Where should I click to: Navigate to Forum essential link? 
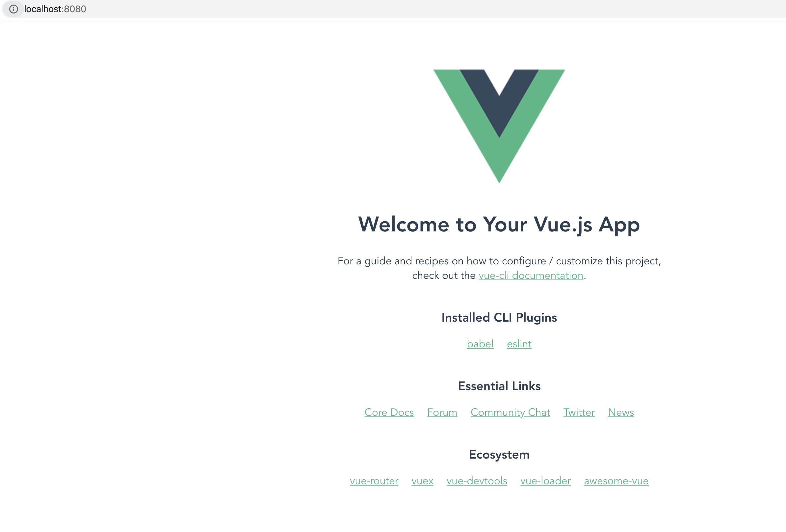point(442,412)
